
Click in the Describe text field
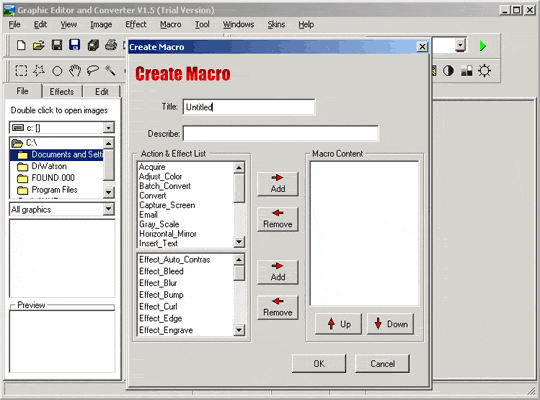(281, 133)
